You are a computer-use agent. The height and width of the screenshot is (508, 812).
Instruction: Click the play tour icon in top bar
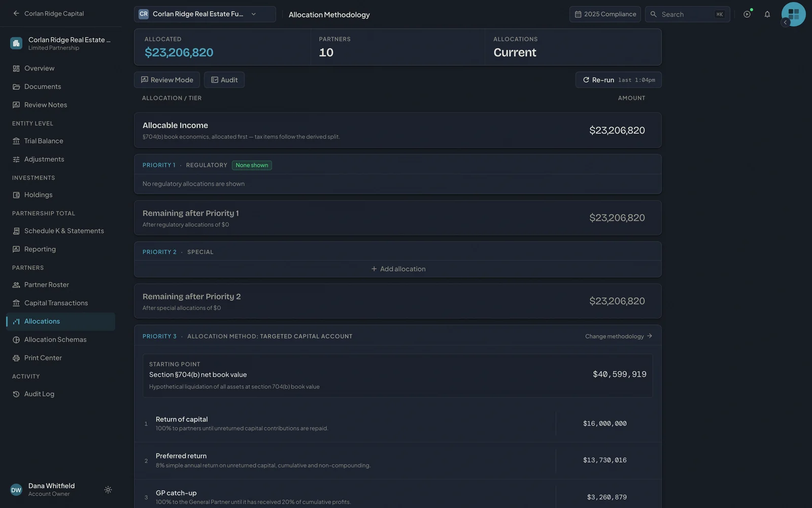747,14
